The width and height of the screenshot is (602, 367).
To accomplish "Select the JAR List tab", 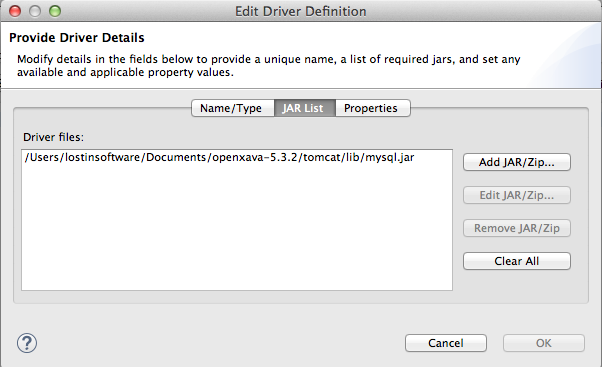I will pos(304,108).
